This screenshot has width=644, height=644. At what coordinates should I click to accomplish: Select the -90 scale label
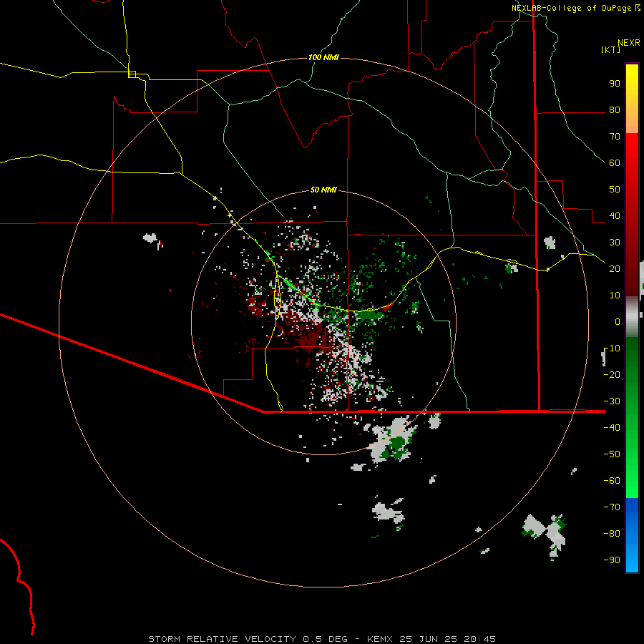click(612, 560)
